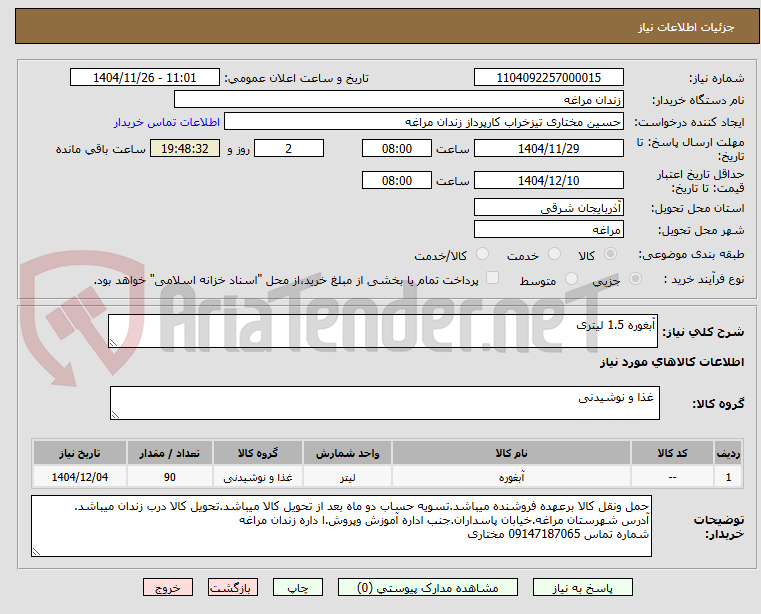Select the کالا radio button
761x614 pixels.
pyautogui.click(x=611, y=254)
